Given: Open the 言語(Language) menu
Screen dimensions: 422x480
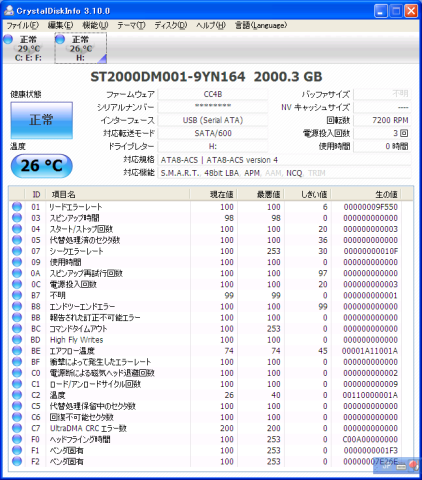Looking at the screenshot, I should [x=261, y=25].
